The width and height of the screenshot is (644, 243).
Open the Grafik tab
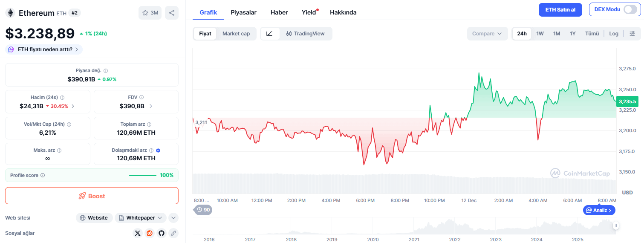point(208,12)
